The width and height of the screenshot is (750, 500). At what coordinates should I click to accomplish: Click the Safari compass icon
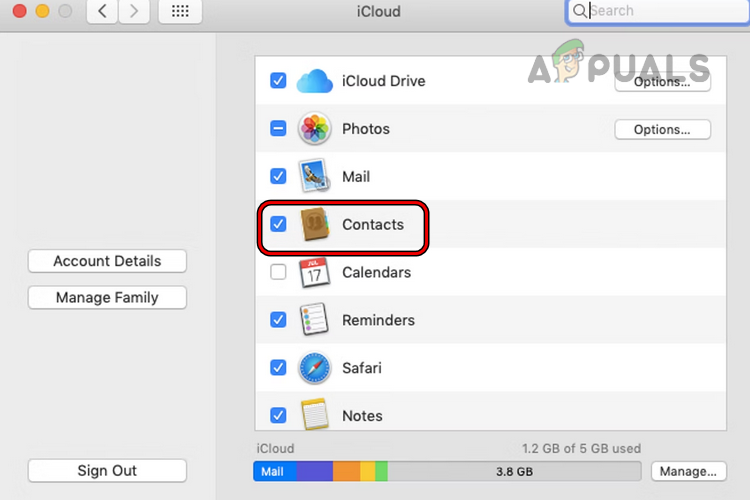point(314,367)
